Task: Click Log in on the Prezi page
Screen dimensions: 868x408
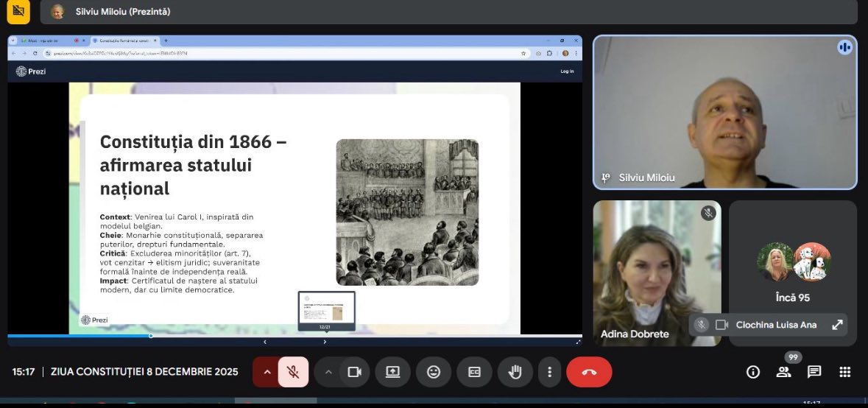Action: coord(567,71)
